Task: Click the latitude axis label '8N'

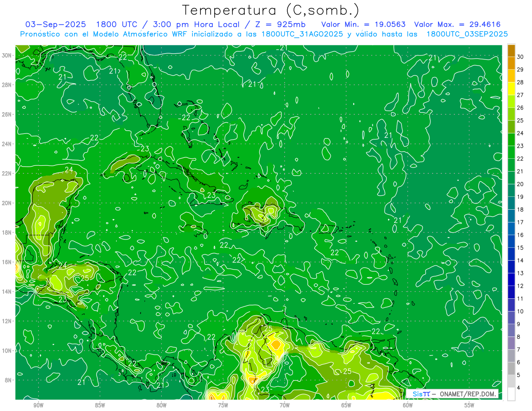Action: pos(8,380)
